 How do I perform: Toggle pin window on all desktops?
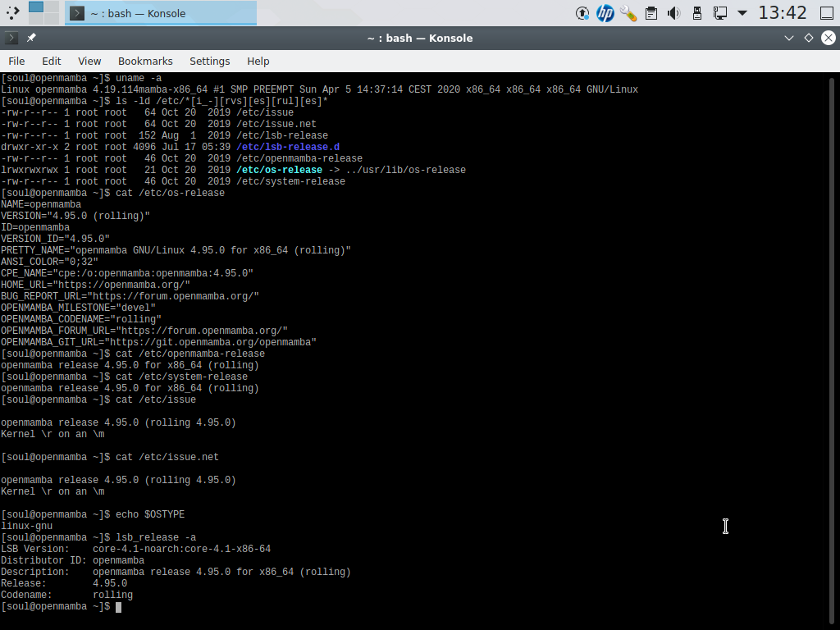[x=31, y=38]
